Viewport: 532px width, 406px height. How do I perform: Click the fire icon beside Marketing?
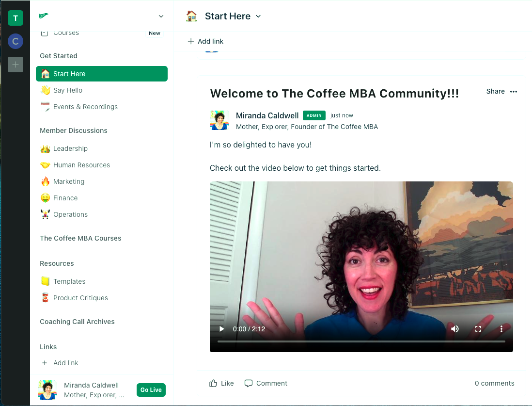(x=45, y=181)
